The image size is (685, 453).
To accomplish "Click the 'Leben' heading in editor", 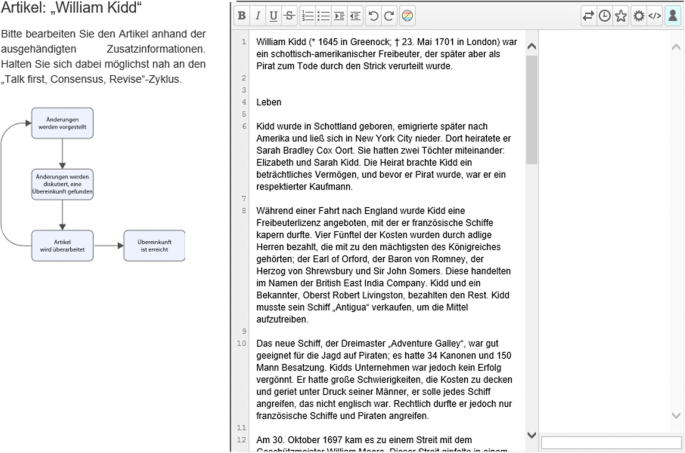I will tap(269, 102).
